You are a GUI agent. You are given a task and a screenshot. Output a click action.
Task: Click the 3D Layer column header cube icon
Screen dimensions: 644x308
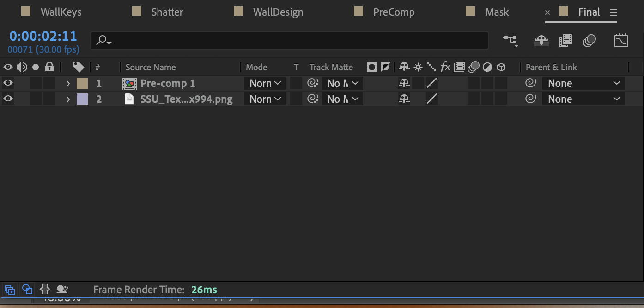[501, 67]
